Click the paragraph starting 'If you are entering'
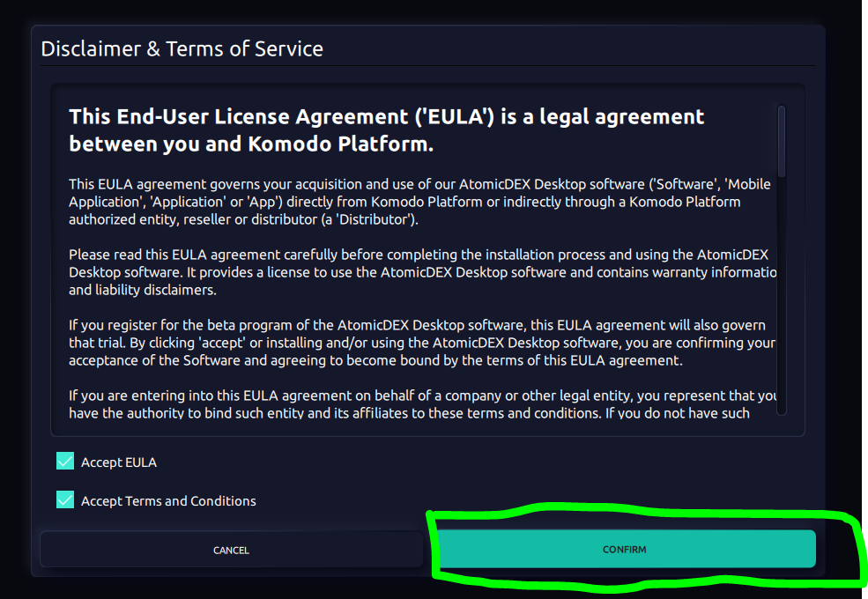The width and height of the screenshot is (868, 599). 422,404
